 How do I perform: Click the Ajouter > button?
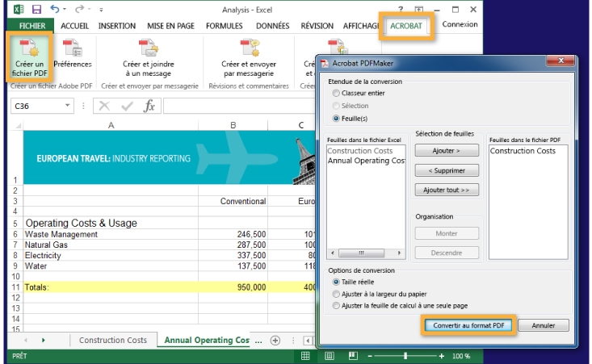[x=447, y=150]
